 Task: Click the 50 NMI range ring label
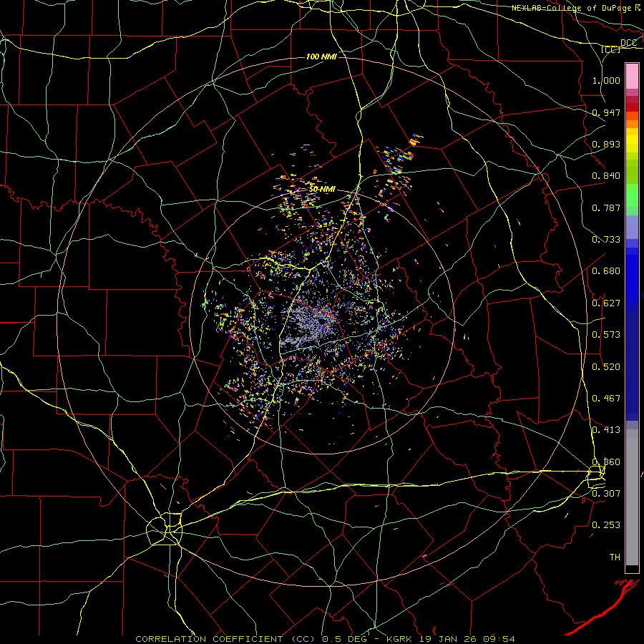click(323, 190)
